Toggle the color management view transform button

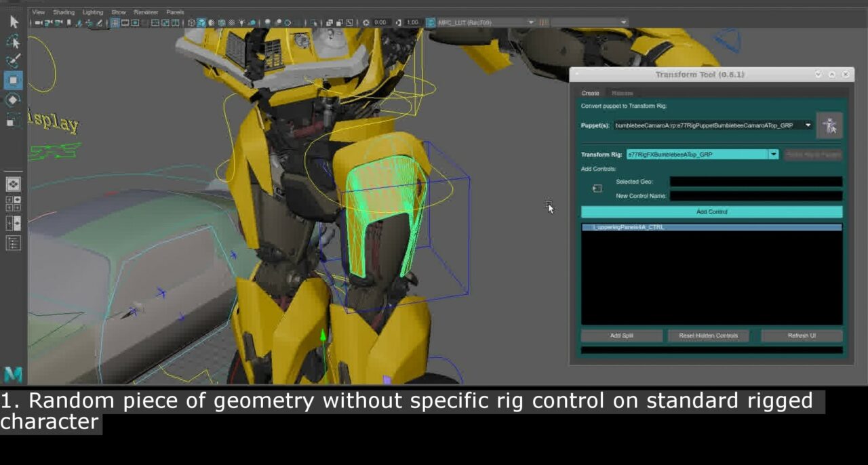[429, 22]
